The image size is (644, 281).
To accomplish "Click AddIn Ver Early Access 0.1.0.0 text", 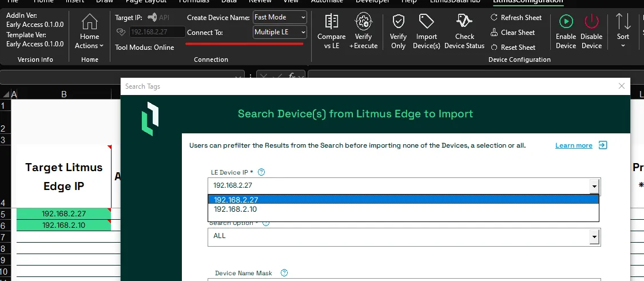I will click(35, 20).
